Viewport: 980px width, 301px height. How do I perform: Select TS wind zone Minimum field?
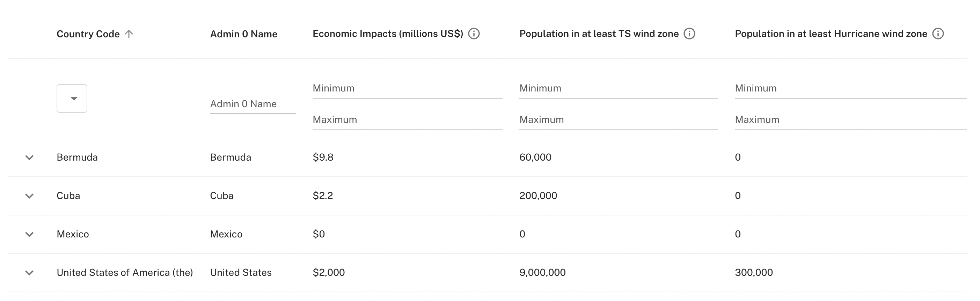coord(619,88)
